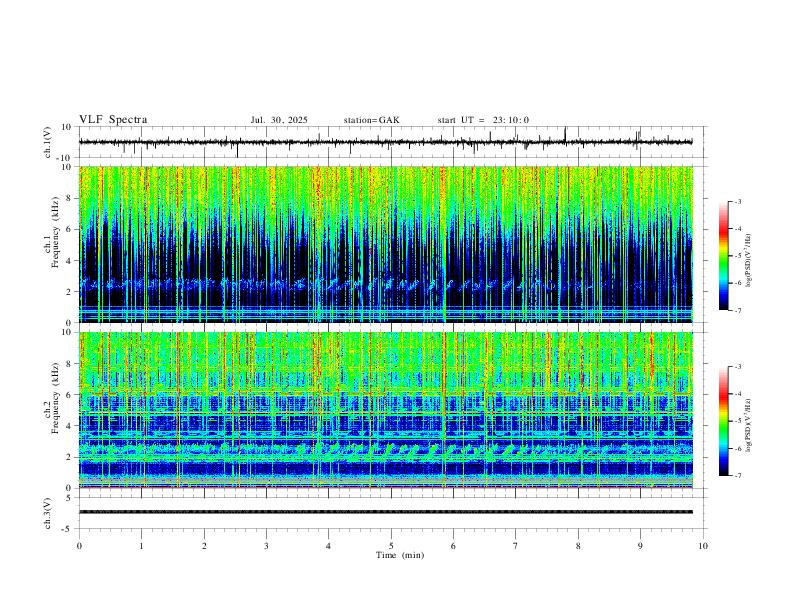Viewport: 792px width, 612px height.
Task: Click the time axis tick label "2"
Action: click(204, 546)
